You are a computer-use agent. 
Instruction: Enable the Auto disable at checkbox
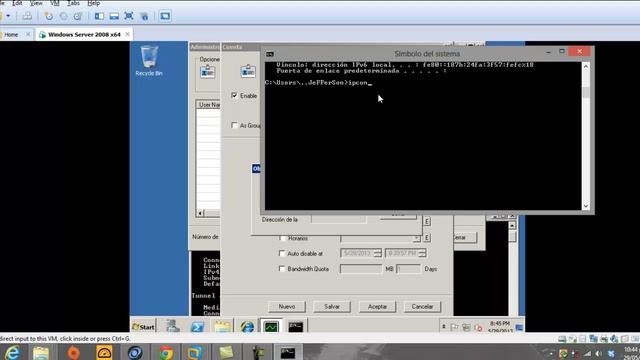(x=282, y=253)
